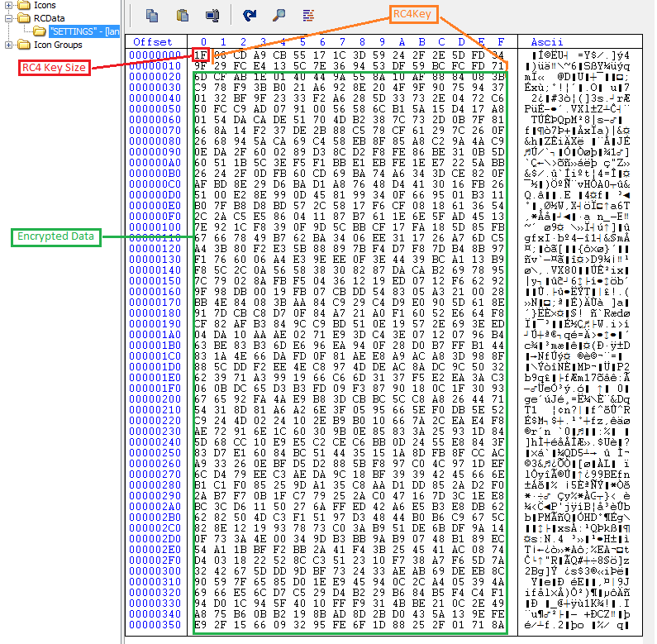Image resolution: width=657 pixels, height=644 pixels.
Task: Open Find with the magnifying glass icon
Action: [x=279, y=16]
